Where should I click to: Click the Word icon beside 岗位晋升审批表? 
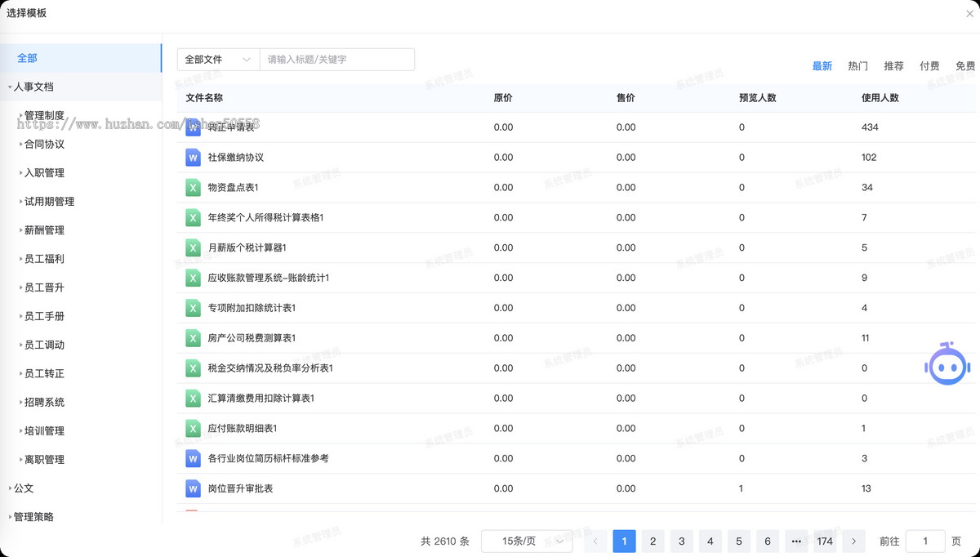194,488
